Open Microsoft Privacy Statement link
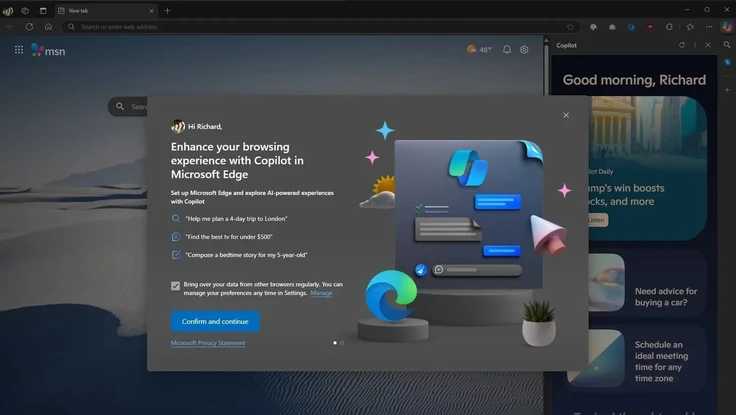Screen dimensions: 736x415 pyautogui.click(x=208, y=343)
